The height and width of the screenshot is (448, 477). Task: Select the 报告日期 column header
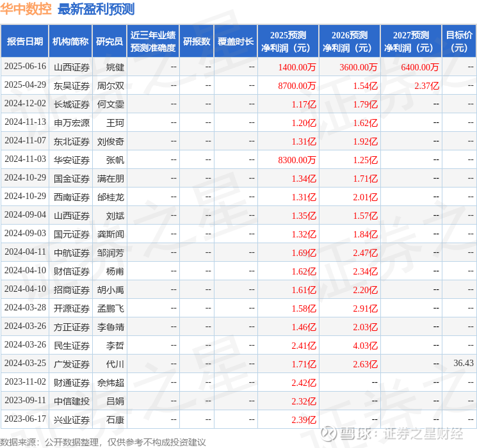coord(25,42)
